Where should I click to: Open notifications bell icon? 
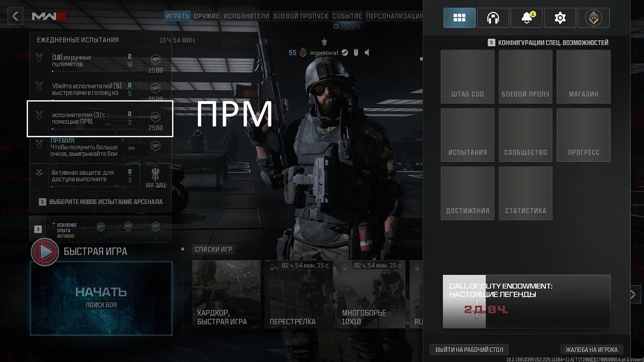click(527, 18)
